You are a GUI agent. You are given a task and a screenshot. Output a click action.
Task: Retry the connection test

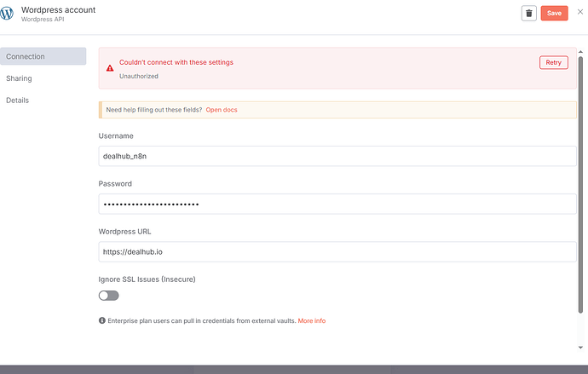click(x=554, y=62)
